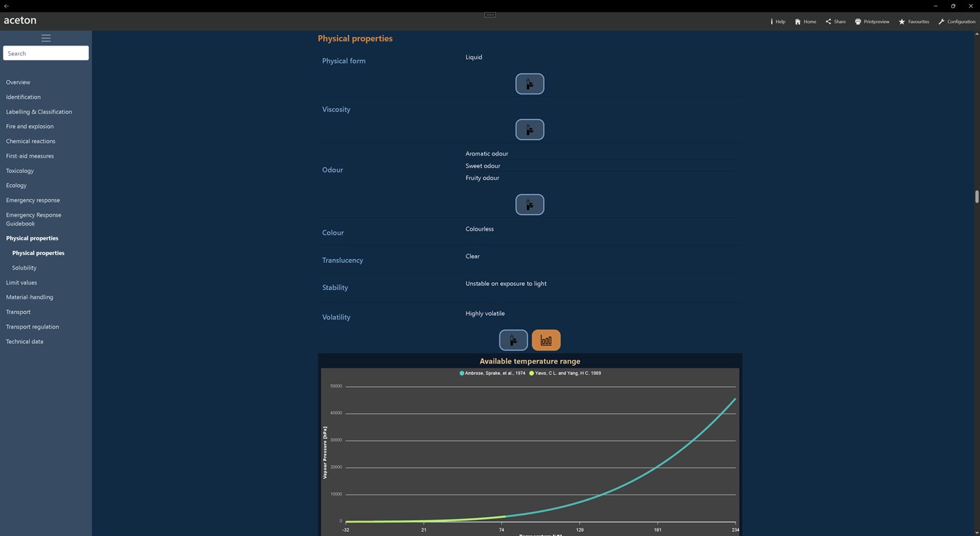
Task: Click the 'Clear' translucency value
Action: pos(473,256)
